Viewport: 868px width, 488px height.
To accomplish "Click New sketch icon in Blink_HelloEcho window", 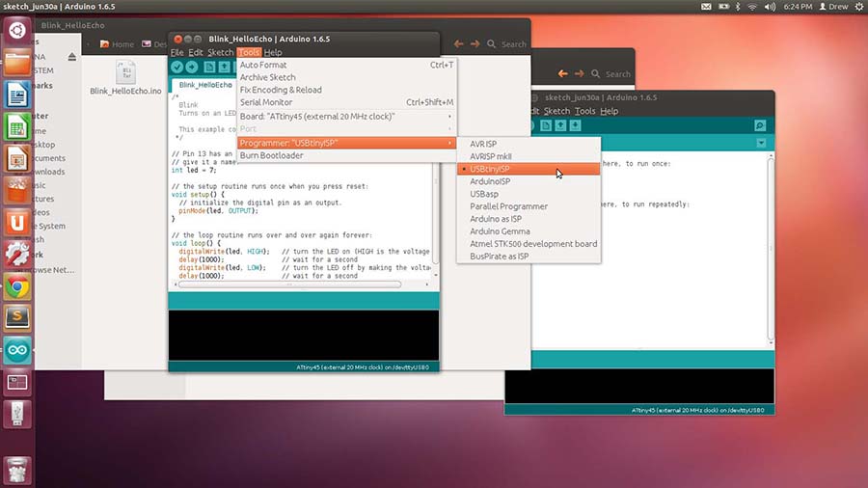I will [209, 67].
